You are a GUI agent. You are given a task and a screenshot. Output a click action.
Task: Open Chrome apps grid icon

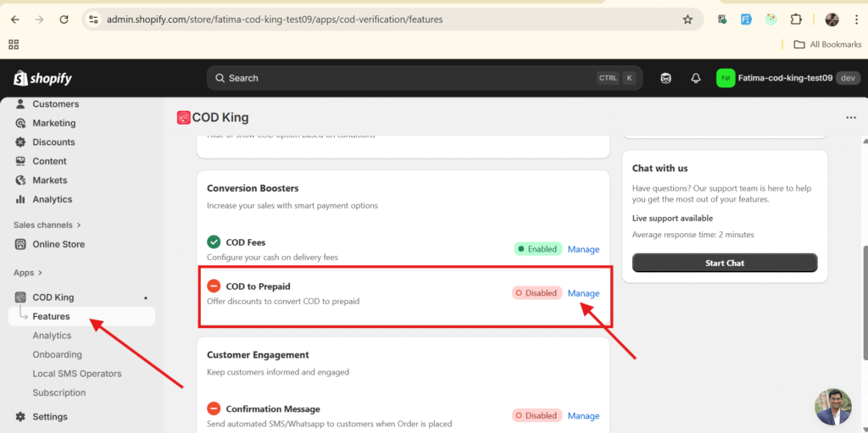tap(14, 44)
